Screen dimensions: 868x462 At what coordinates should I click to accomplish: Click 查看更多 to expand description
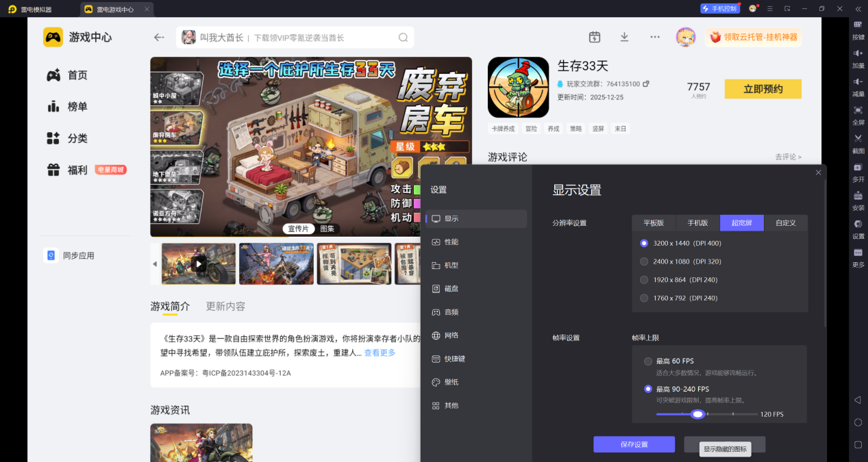point(380,353)
